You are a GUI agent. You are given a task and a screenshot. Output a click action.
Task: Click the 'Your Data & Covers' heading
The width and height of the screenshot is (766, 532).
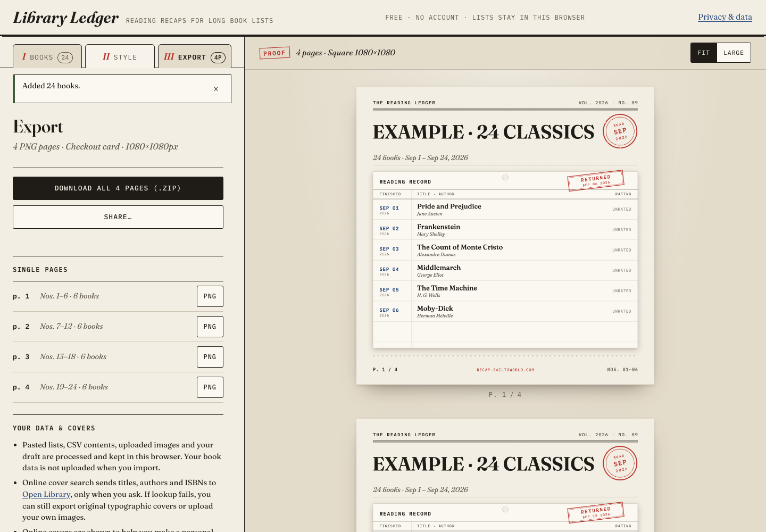pyautogui.click(x=54, y=428)
